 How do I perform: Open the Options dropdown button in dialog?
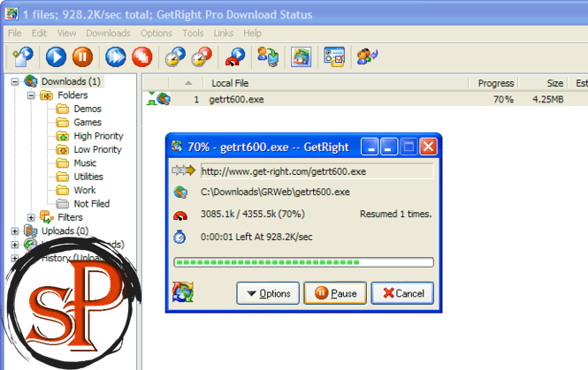268,293
